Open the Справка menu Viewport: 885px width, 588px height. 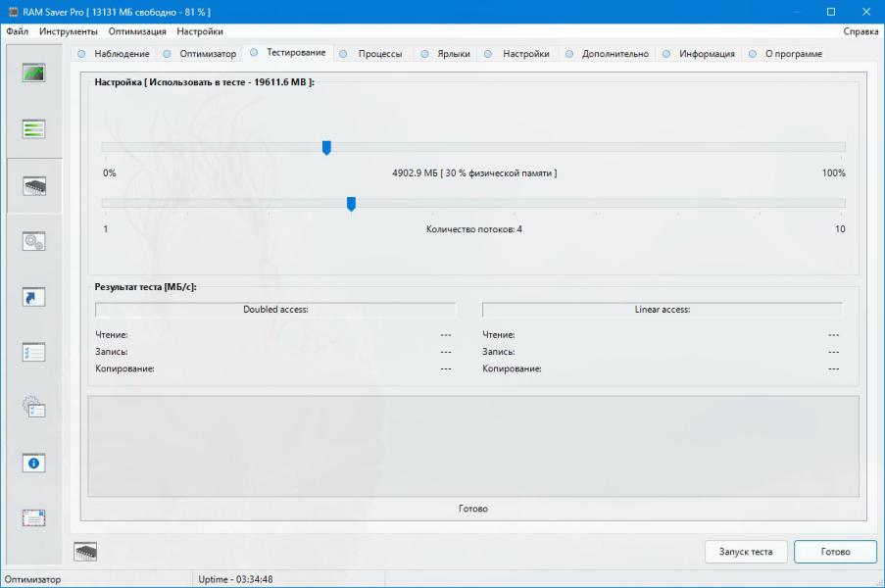click(860, 31)
